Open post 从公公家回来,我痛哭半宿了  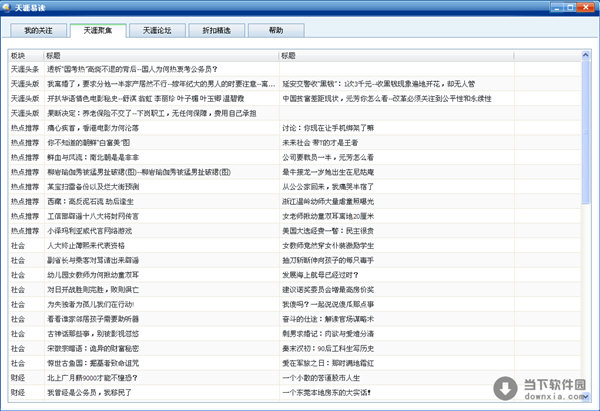[328, 187]
